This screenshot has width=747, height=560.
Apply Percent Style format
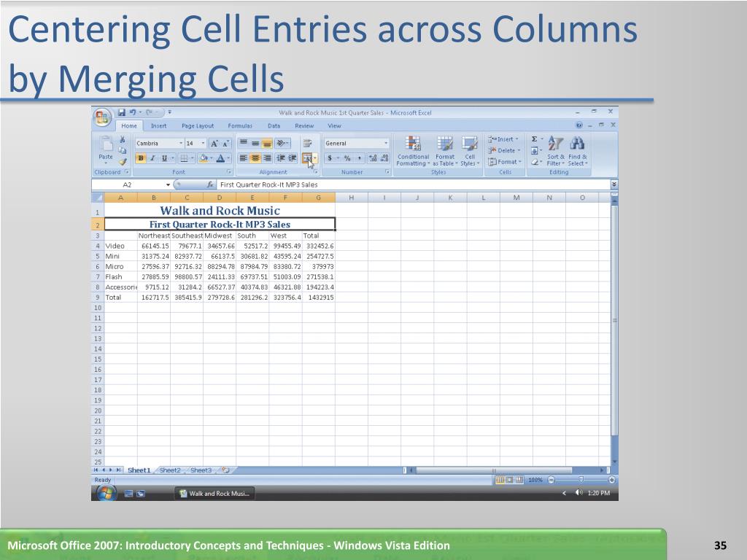(x=347, y=158)
